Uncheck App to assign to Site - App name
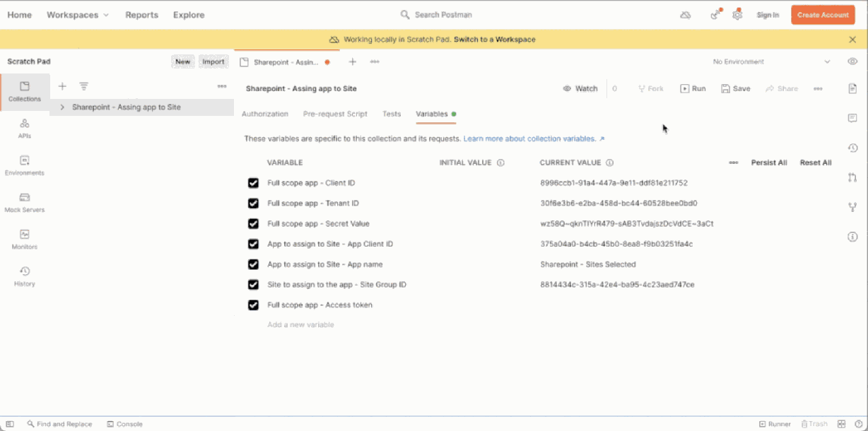Image resolution: width=868 pixels, height=431 pixels. point(253,264)
